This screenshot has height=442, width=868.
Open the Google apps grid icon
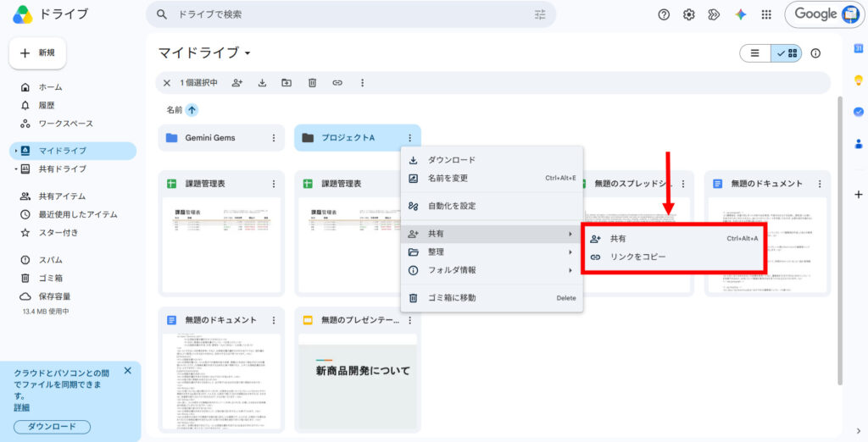point(766,15)
